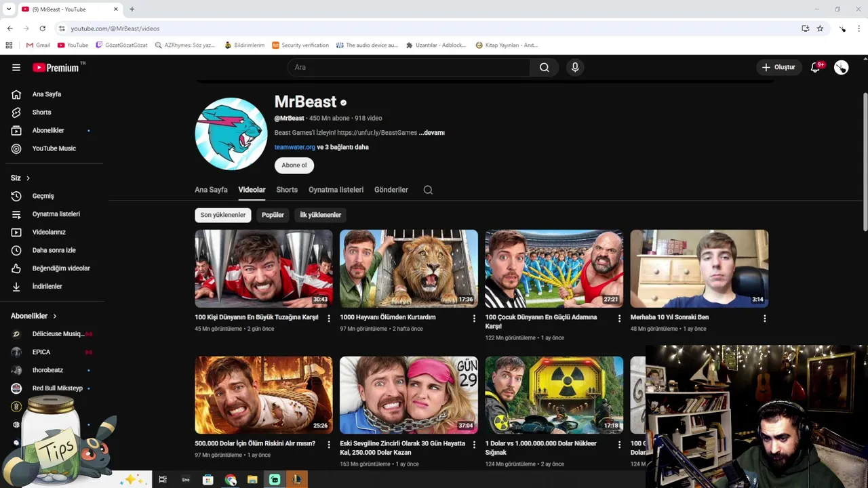The image size is (868, 488).
Task: Reload the page in Chrome
Action: 42,28
